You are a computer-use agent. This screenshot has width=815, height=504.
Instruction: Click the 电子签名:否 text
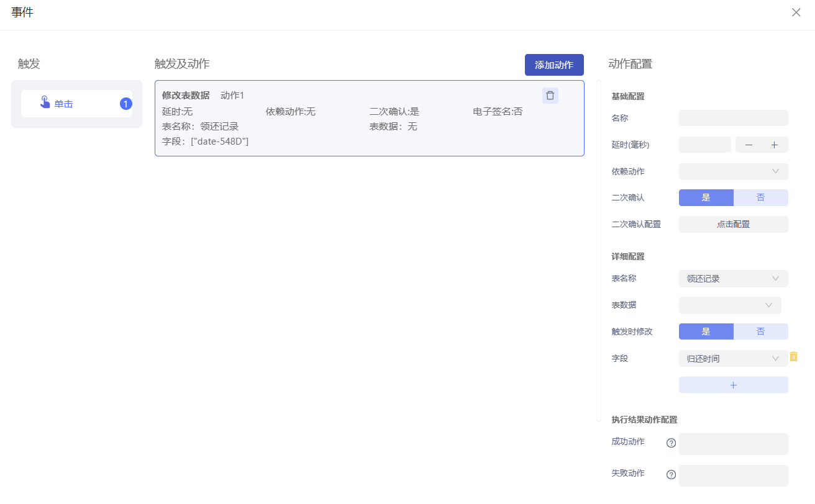(x=498, y=111)
